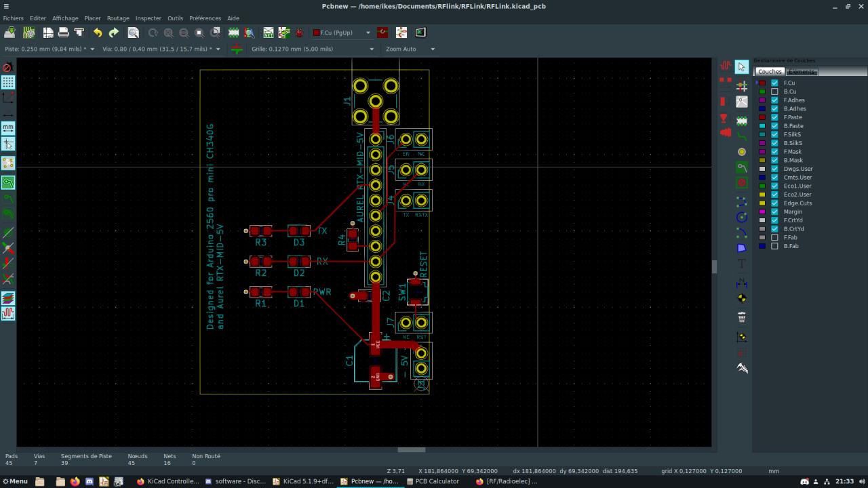Run design rules check ladybug icon

(x=299, y=33)
